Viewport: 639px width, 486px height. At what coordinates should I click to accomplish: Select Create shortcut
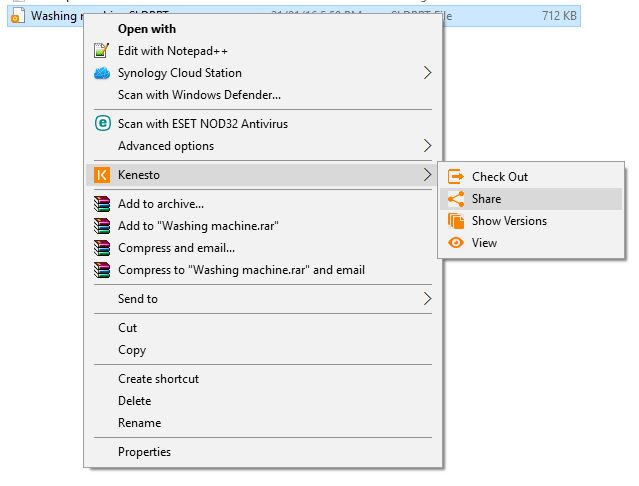point(263,379)
